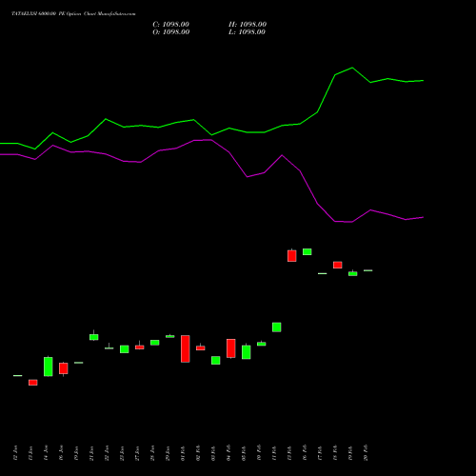
Task: Click the 12 Jan date label
Action: tap(15, 453)
